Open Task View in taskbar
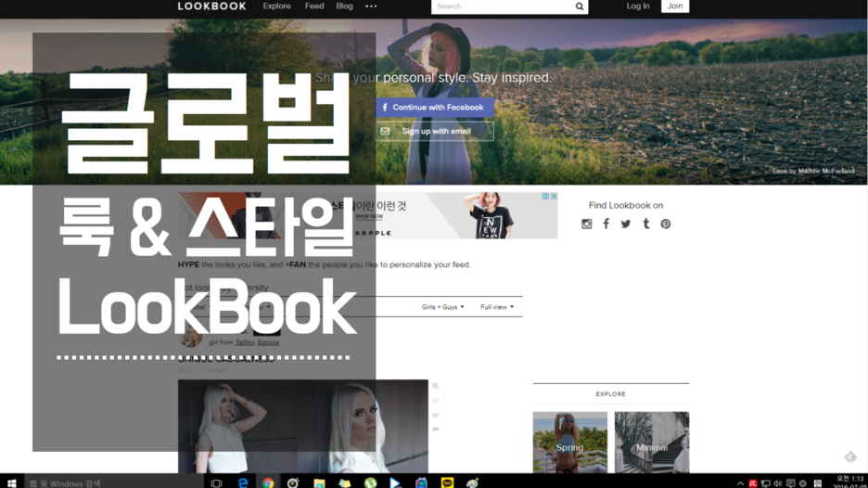The image size is (868, 488). tap(216, 483)
